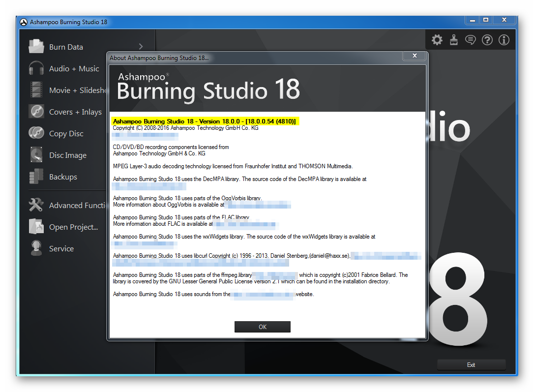This screenshot has height=392, width=534.
Task: Open help with the question mark icon
Action: pyautogui.click(x=487, y=40)
